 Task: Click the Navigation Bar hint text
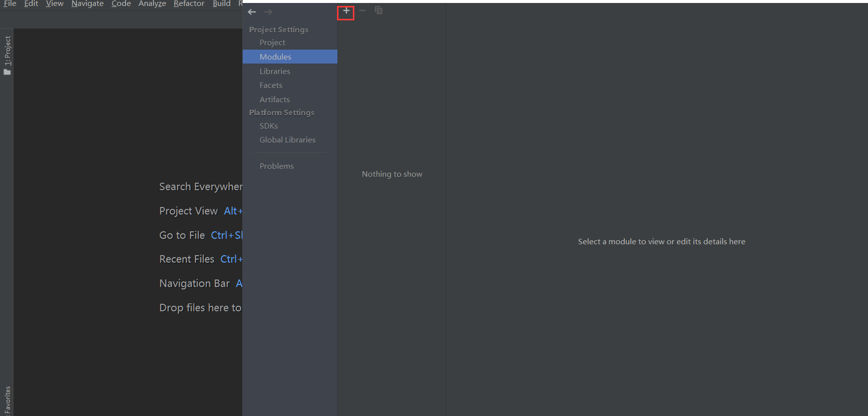click(x=195, y=283)
